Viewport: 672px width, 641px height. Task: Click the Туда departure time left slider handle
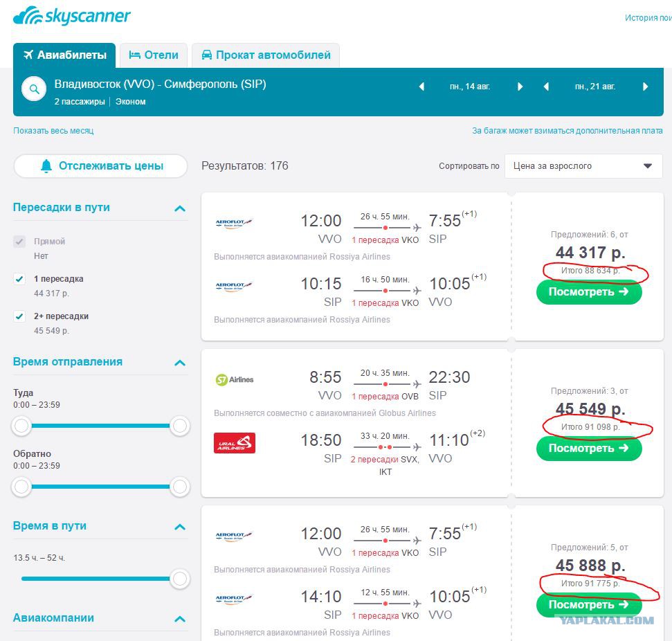[x=21, y=426]
